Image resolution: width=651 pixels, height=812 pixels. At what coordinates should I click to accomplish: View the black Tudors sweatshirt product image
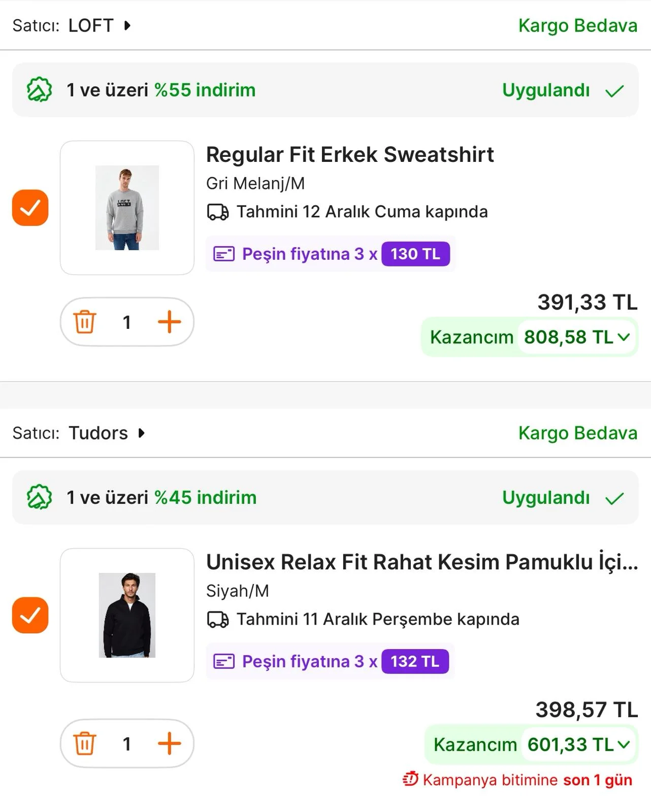[127, 615]
